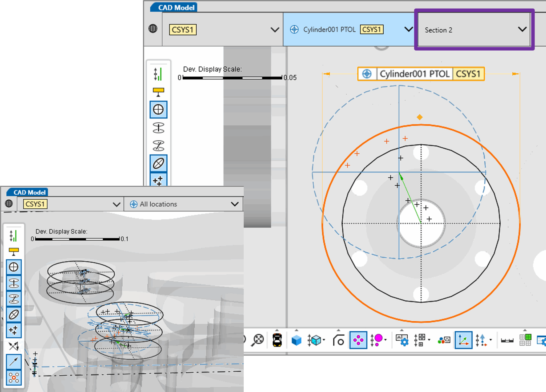Viewport: 546px width, 392px height.
Task: Expand the CSYS1 dropdown in upper window
Action: click(x=275, y=30)
